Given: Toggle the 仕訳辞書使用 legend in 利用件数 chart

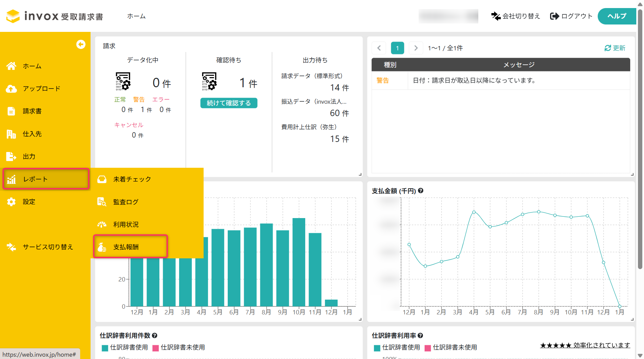Looking at the screenshot, I should [x=125, y=348].
